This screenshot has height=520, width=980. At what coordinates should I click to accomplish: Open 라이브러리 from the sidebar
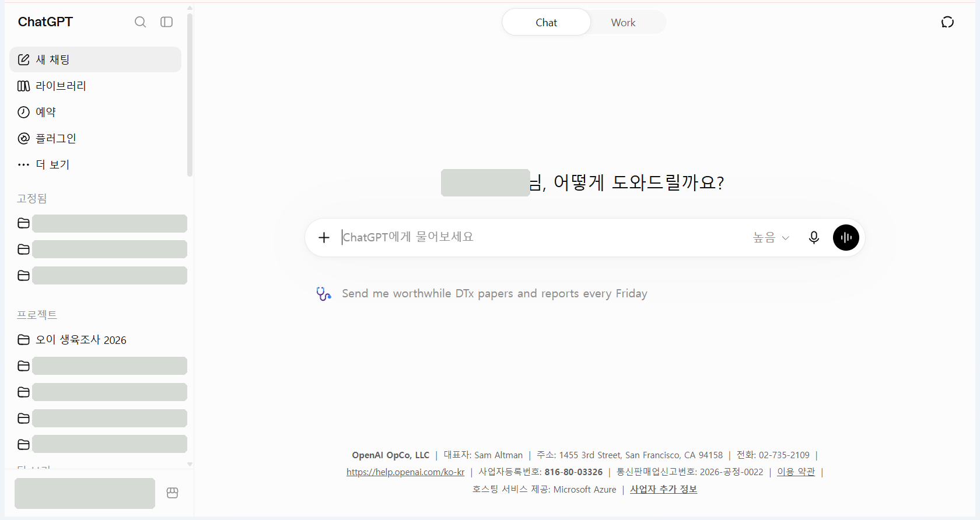click(96, 86)
